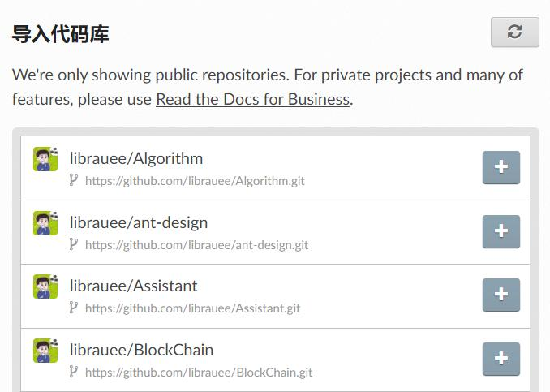The width and height of the screenshot is (550, 392).
Task: Add the librauee/BlockChain repo via plus icon
Action: point(501,359)
